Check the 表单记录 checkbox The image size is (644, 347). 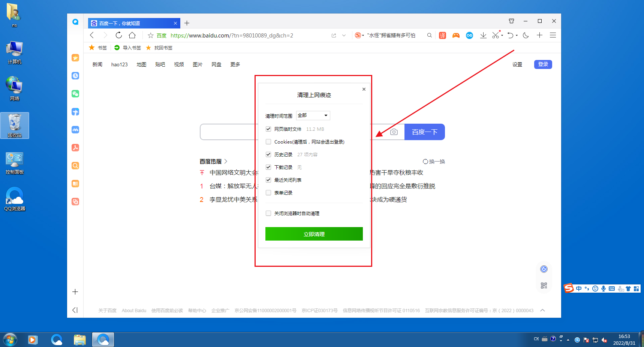pos(268,193)
